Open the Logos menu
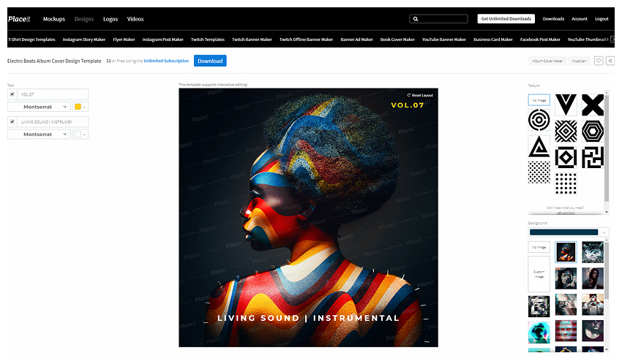 (x=110, y=19)
